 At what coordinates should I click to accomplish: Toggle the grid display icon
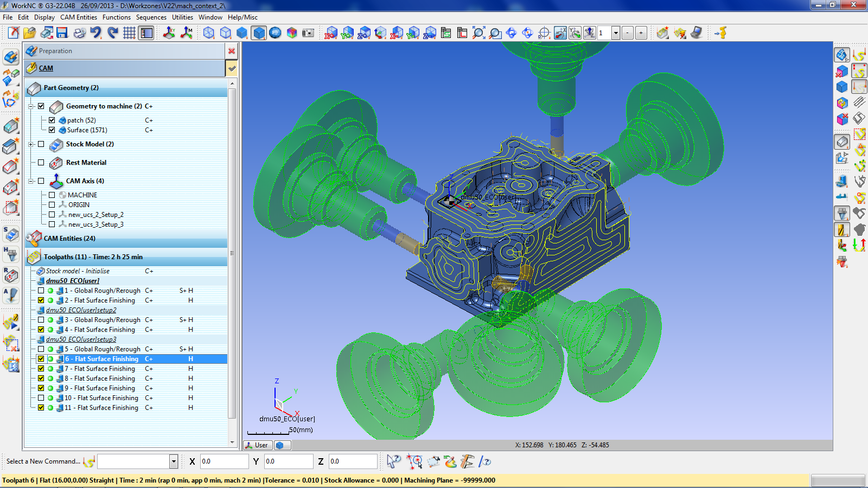[129, 33]
